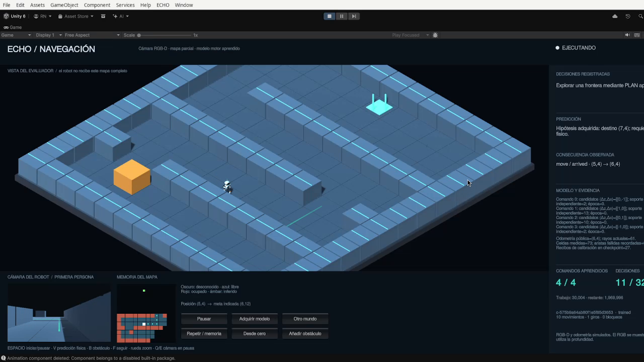Click the Otro mundo button

[x=305, y=319]
